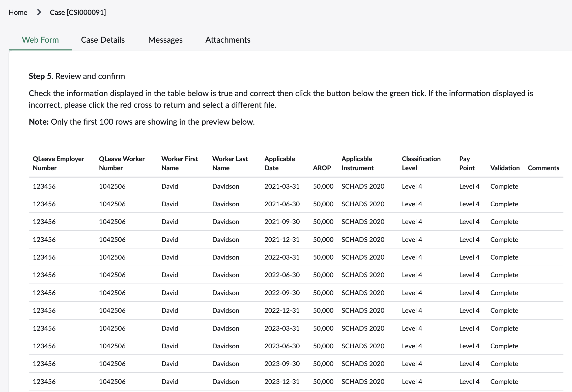Select date cell 2022-12-31
Image resolution: width=572 pixels, height=392 pixels.
[282, 310]
